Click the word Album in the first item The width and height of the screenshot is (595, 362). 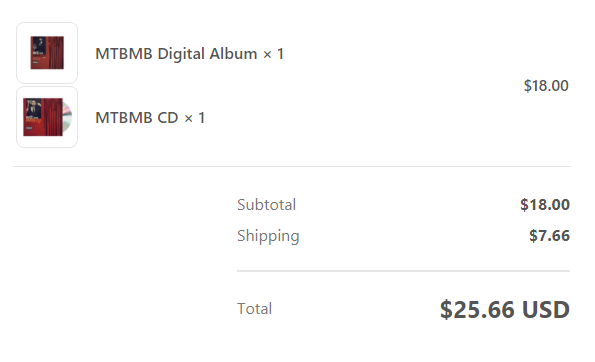[233, 54]
